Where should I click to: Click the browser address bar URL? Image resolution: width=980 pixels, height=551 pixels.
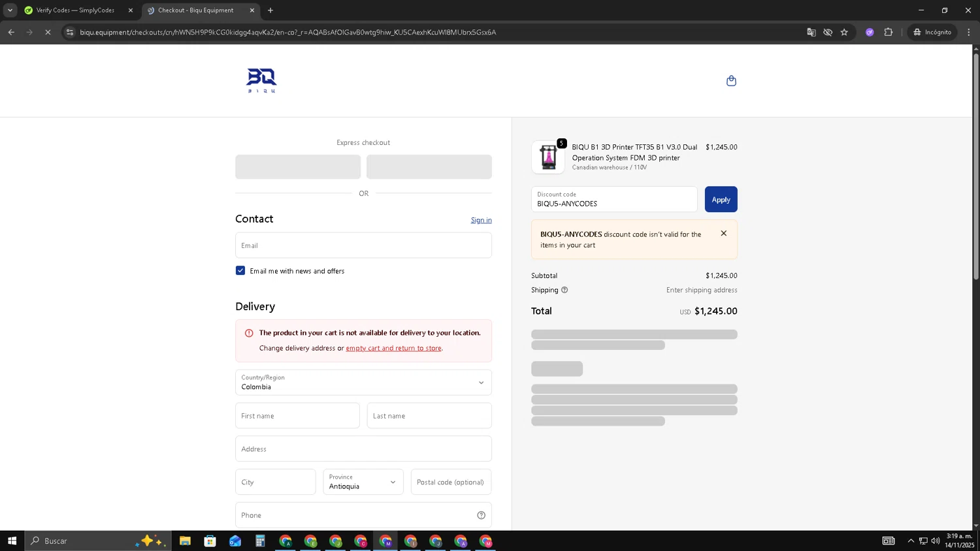(287, 32)
